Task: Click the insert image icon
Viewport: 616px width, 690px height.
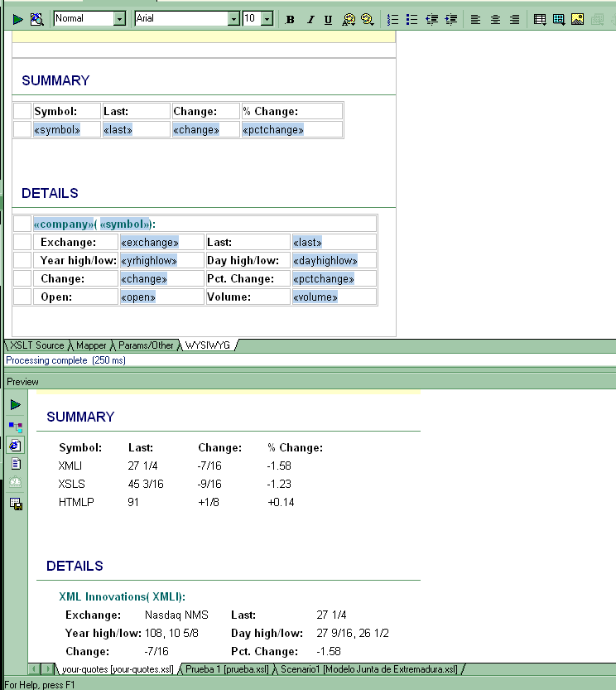Action: [578, 19]
